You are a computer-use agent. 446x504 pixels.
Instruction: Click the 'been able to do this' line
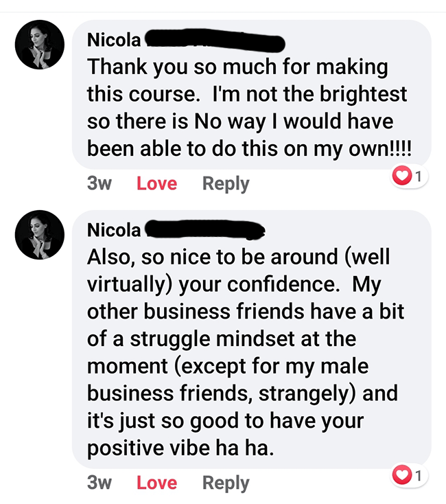click(x=253, y=147)
